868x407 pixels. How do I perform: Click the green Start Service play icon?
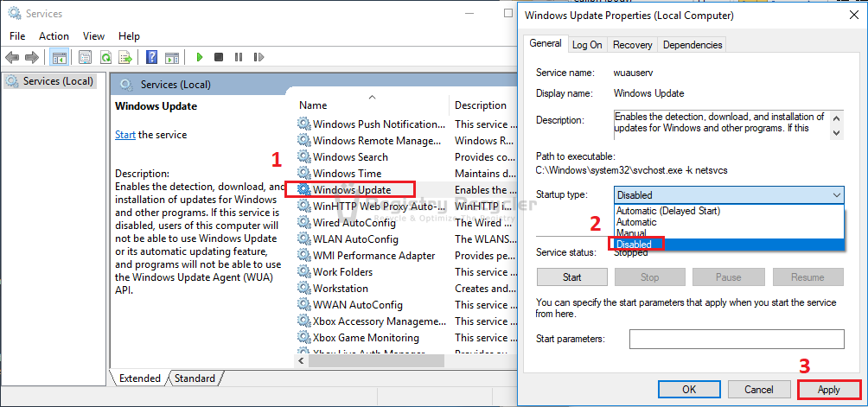pos(200,57)
